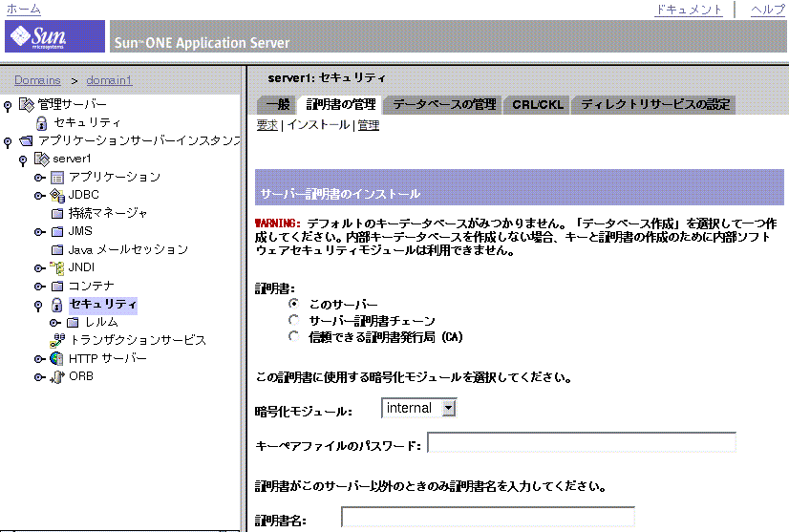This screenshot has width=789, height=532.
Task: Click the Sun Microsystems logo
Action: (54, 36)
